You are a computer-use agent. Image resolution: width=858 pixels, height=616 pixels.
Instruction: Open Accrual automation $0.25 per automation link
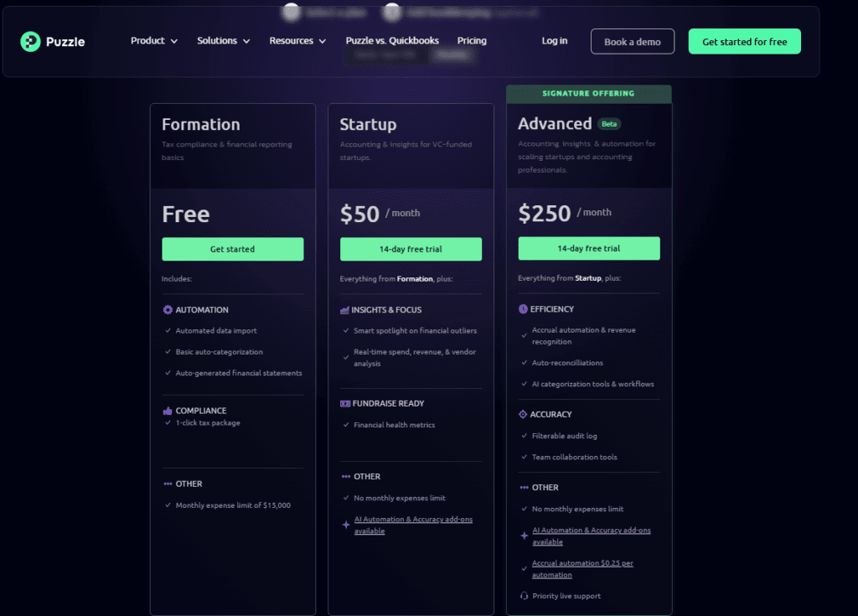pyautogui.click(x=582, y=569)
